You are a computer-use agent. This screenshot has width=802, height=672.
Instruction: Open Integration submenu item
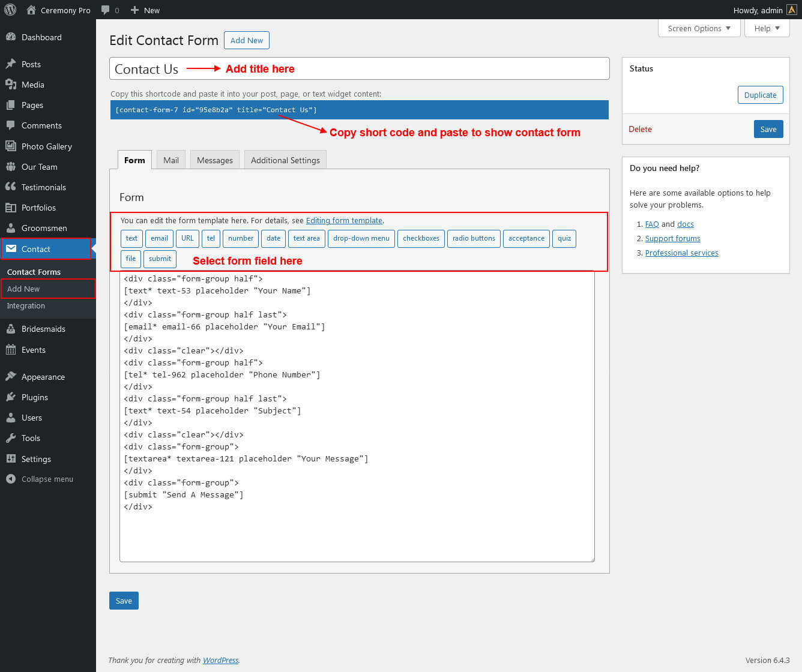26,305
